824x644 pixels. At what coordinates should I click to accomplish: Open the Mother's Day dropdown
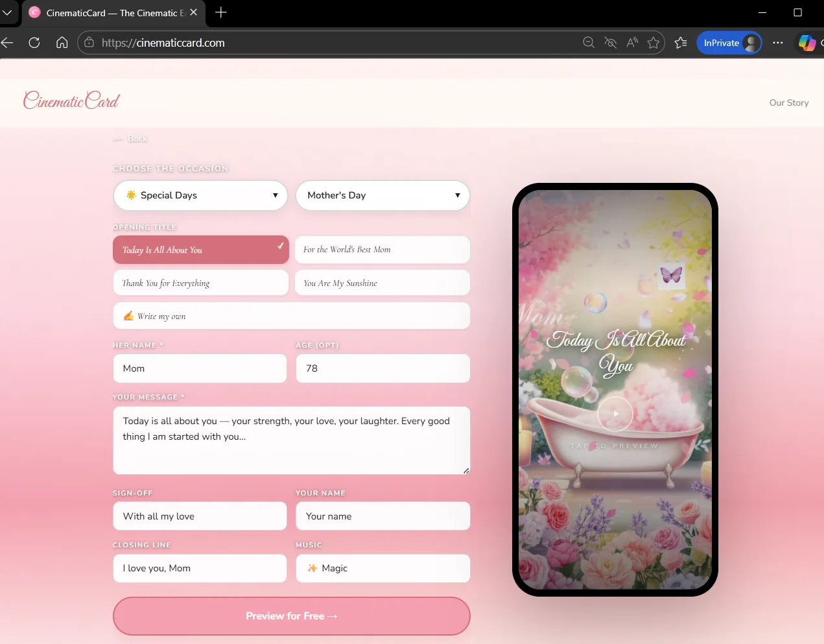coord(383,195)
